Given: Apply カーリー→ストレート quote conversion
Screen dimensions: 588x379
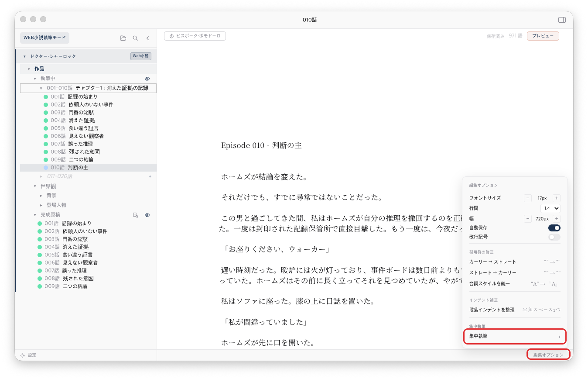Looking at the screenshot, I should pyautogui.click(x=515, y=262).
